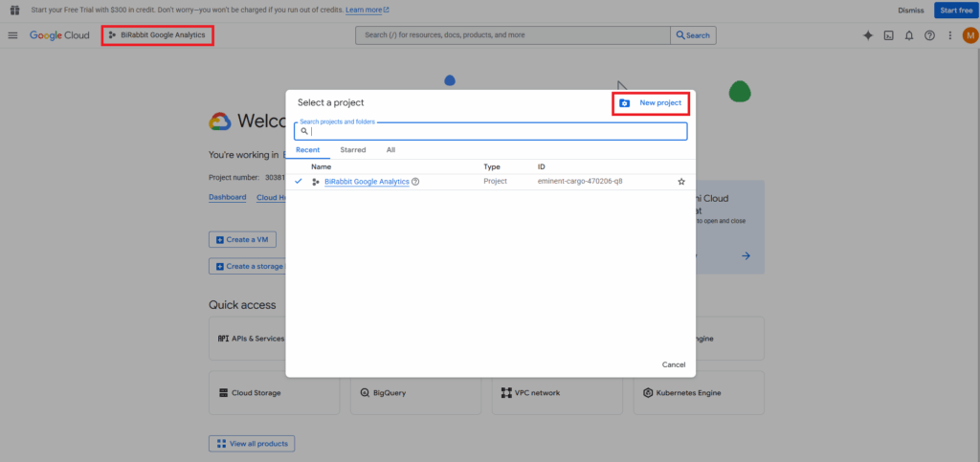Click the magnifier icon in project search field
Image resolution: width=980 pixels, height=462 pixels.
(304, 131)
